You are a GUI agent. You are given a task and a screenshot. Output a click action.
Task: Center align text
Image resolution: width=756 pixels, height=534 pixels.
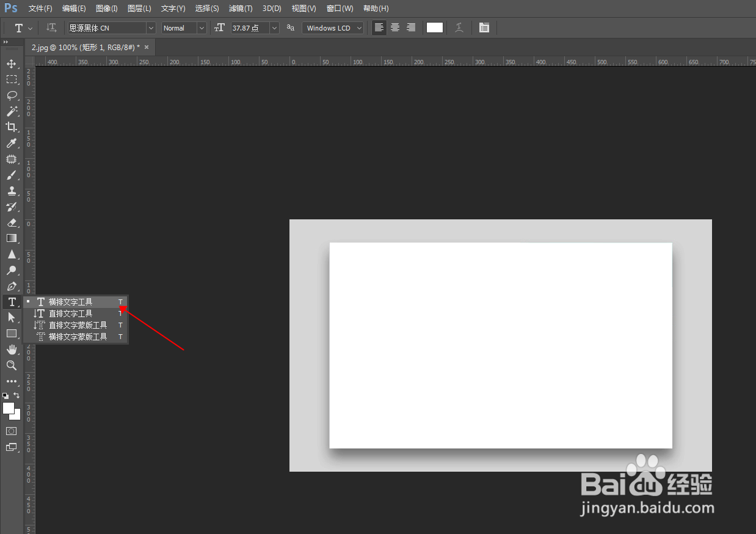point(395,27)
